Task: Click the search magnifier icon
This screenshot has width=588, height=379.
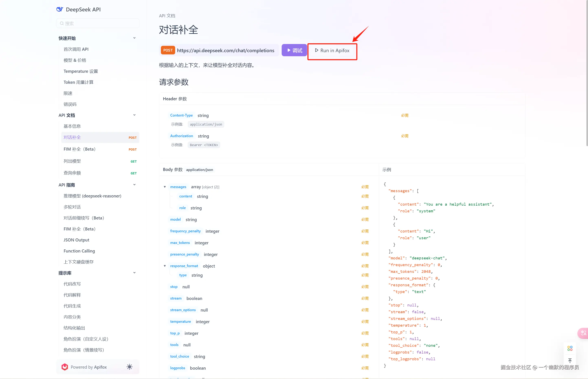Action: click(x=62, y=23)
